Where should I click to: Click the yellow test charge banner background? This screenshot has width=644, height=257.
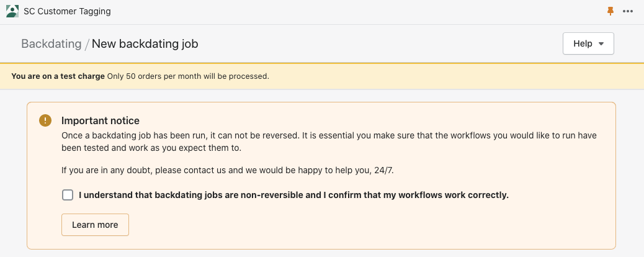[x=452, y=76]
